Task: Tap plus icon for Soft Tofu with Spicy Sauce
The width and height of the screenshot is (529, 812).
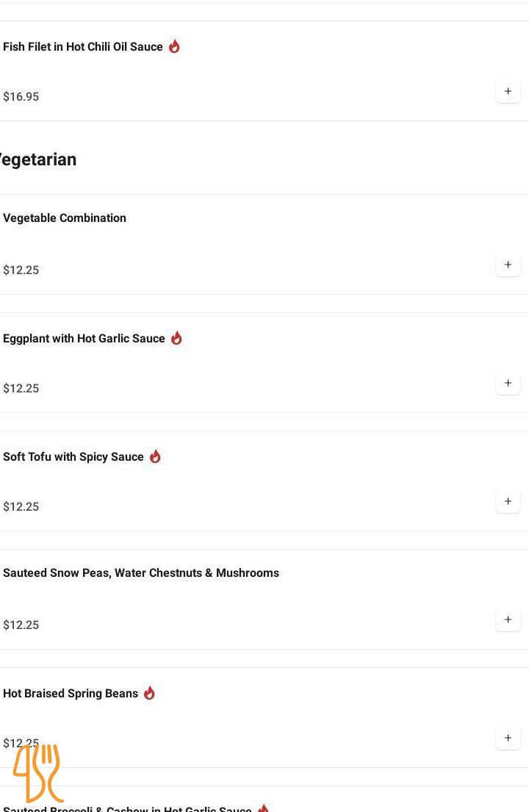Action: (x=508, y=502)
